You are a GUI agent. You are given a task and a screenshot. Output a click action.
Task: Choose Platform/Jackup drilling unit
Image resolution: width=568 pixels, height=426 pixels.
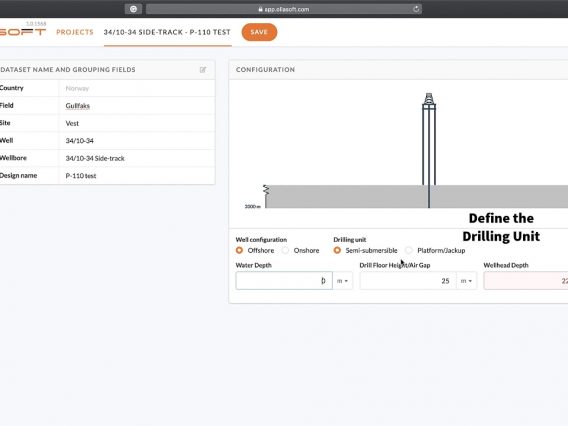pos(409,250)
